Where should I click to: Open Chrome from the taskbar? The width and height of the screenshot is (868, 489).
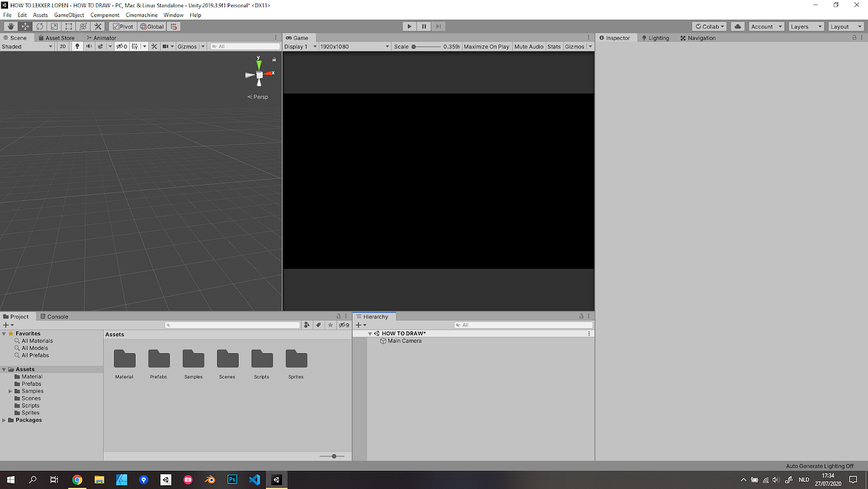pos(77,480)
